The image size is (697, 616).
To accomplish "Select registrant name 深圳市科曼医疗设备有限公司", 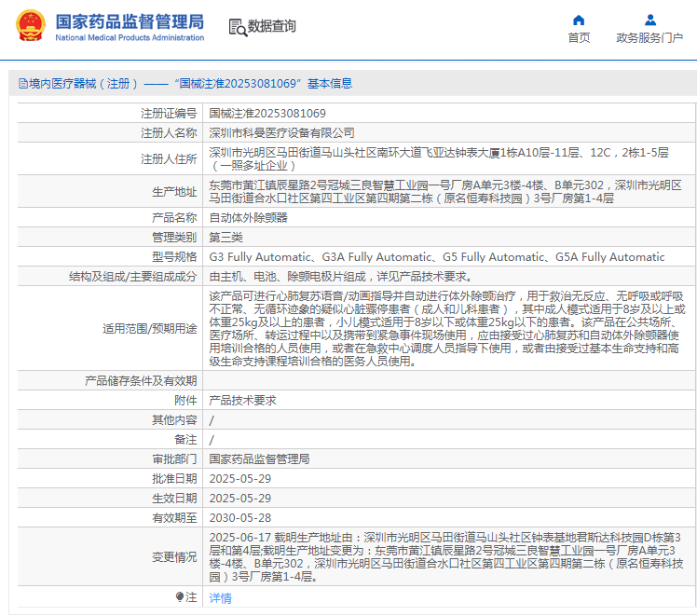I will [x=281, y=133].
